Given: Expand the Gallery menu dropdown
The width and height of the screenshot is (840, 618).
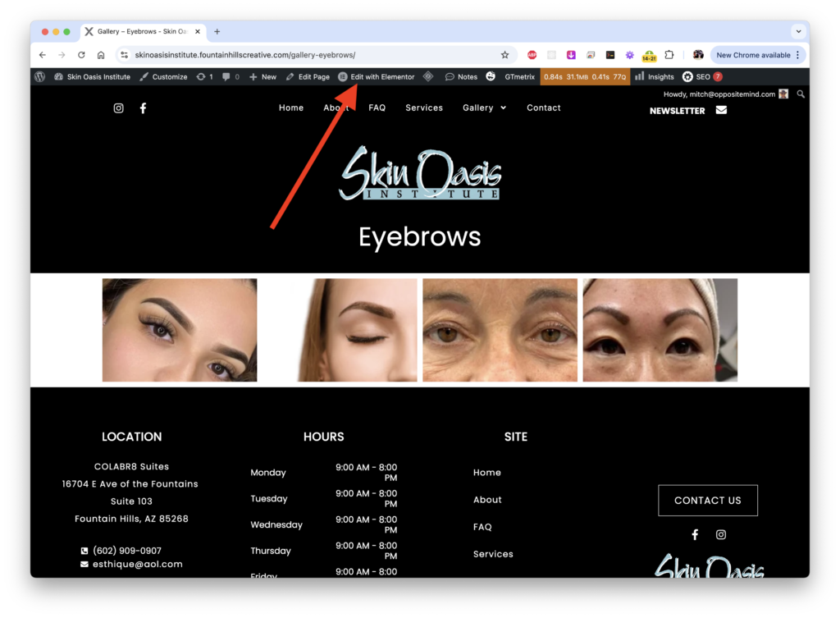Looking at the screenshot, I should pyautogui.click(x=484, y=108).
